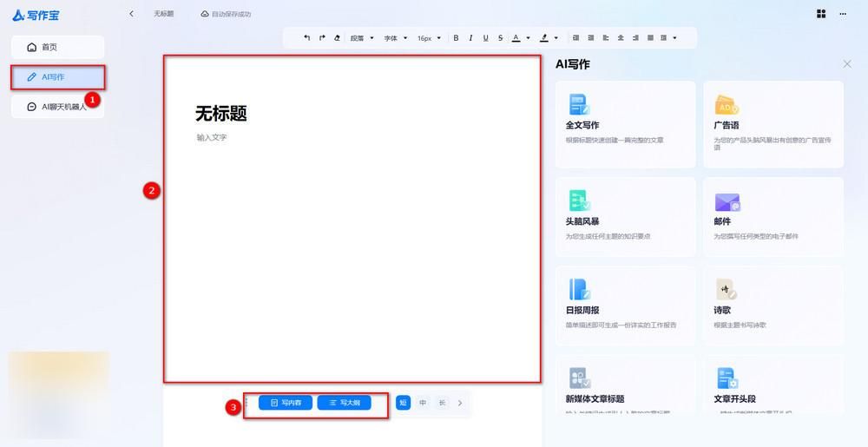Click the 日报周报 card title
Image resolution: width=868 pixels, height=447 pixels.
click(x=582, y=311)
